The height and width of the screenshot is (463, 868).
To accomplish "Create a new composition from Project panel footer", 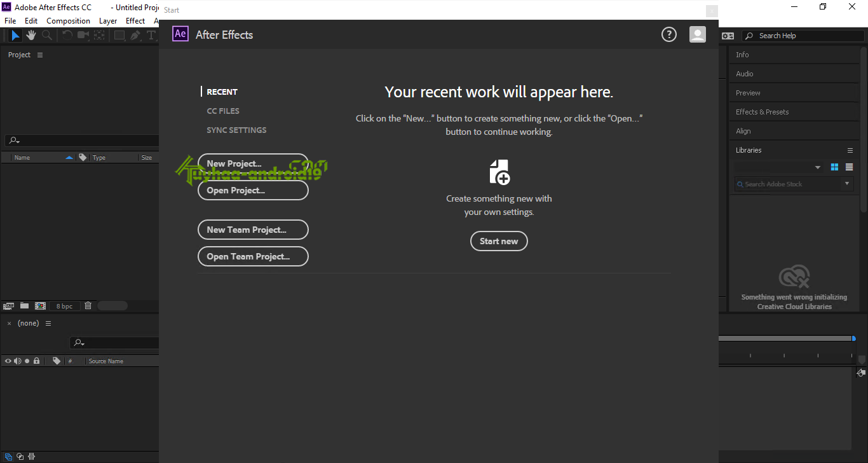I will pos(40,306).
